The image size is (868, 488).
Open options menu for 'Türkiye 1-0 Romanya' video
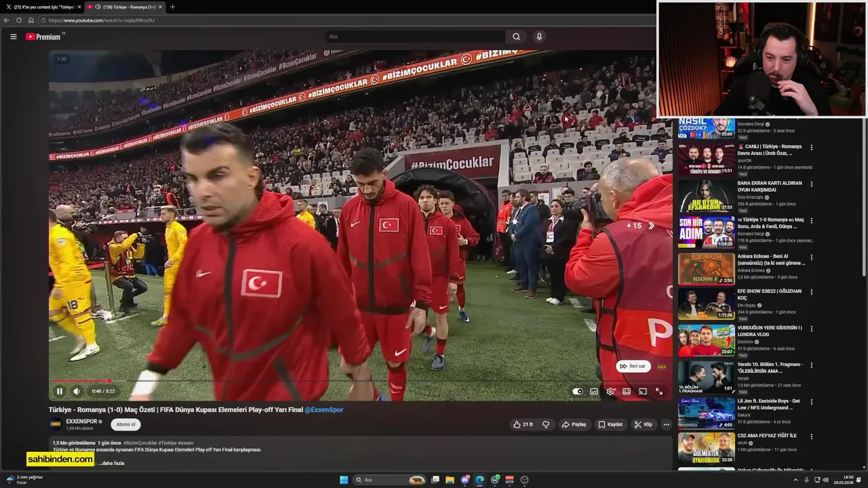coord(811,220)
